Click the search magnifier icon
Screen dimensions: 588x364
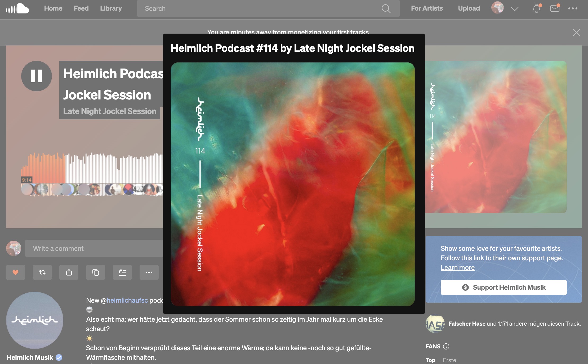(x=386, y=9)
